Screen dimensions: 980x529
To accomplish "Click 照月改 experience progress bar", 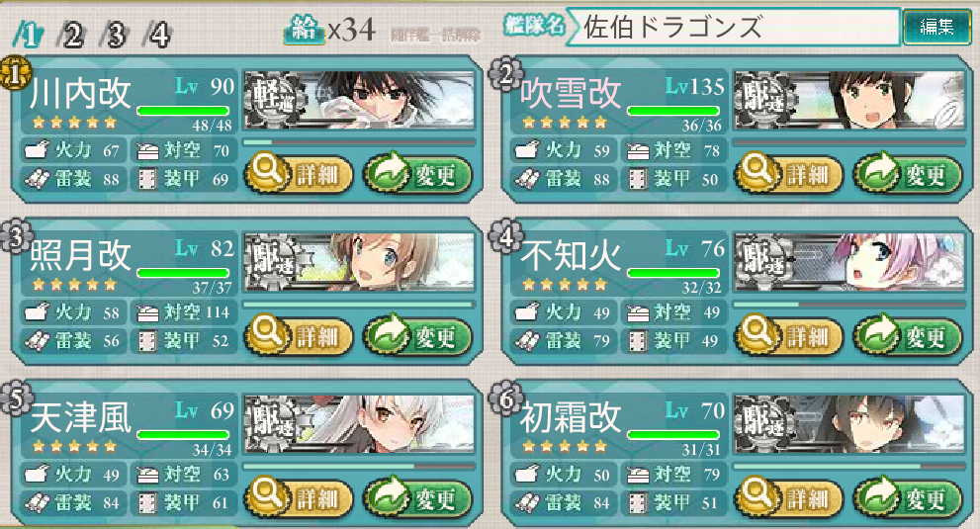I will [x=359, y=305].
